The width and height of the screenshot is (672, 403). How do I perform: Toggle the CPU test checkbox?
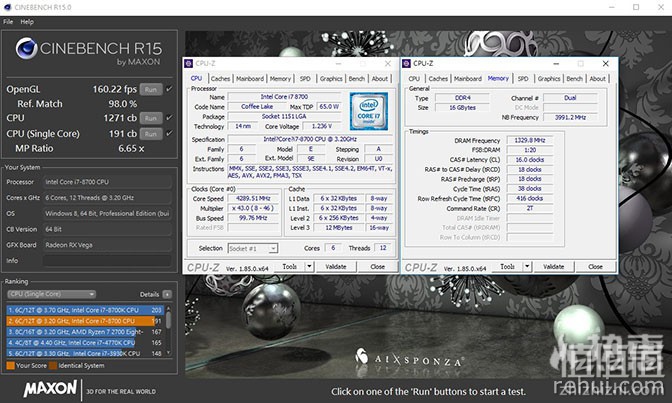point(169,117)
